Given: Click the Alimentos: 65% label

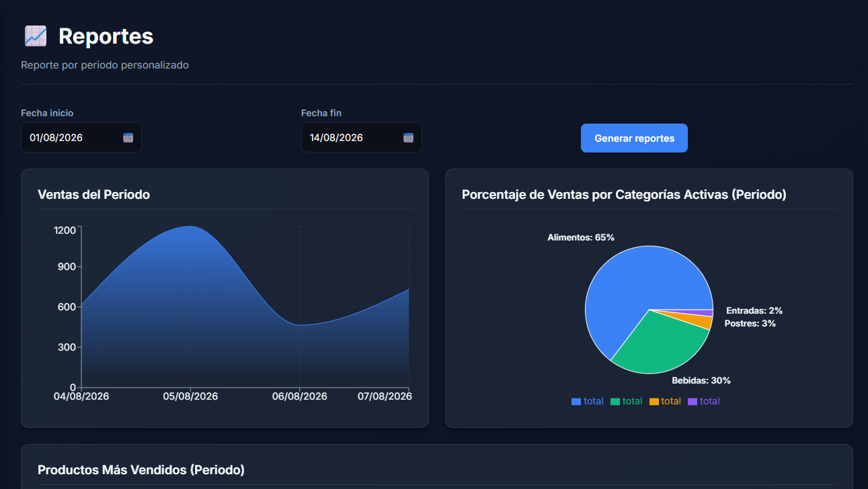Looking at the screenshot, I should pyautogui.click(x=581, y=238).
